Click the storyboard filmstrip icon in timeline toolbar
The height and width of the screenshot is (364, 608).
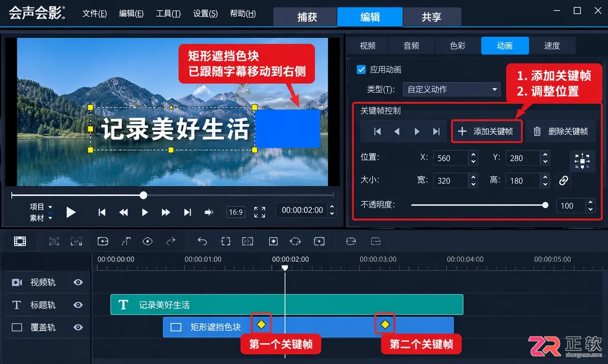(20, 241)
